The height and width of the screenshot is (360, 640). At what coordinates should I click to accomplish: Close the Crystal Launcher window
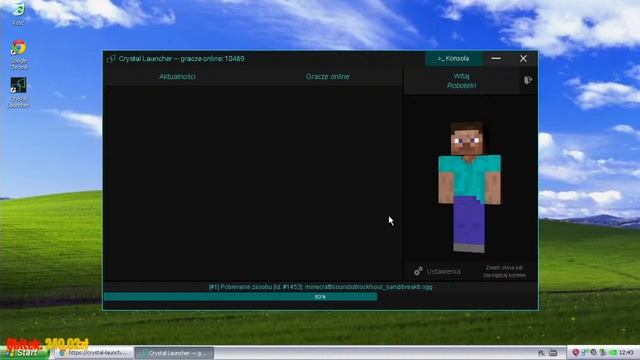(x=523, y=59)
